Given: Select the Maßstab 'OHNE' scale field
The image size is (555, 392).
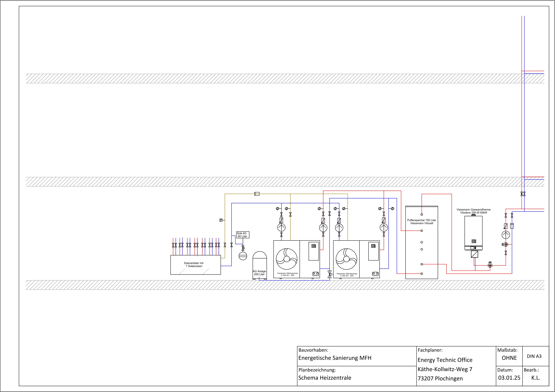Looking at the screenshot, I should pos(509,358).
